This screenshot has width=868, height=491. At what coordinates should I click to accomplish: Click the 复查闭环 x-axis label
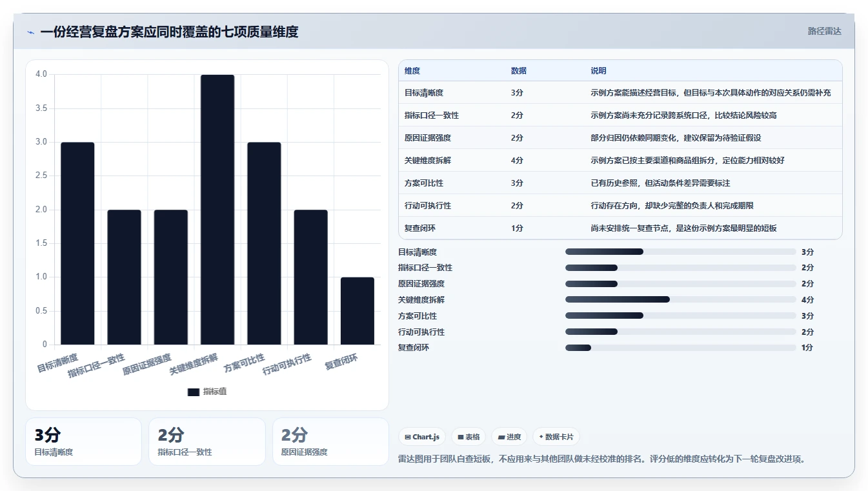pos(341,362)
